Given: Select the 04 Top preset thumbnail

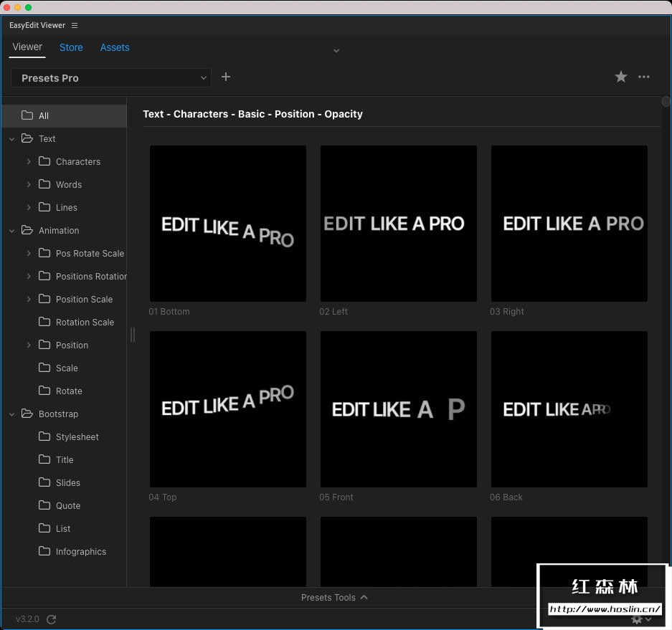Looking at the screenshot, I should tap(228, 409).
